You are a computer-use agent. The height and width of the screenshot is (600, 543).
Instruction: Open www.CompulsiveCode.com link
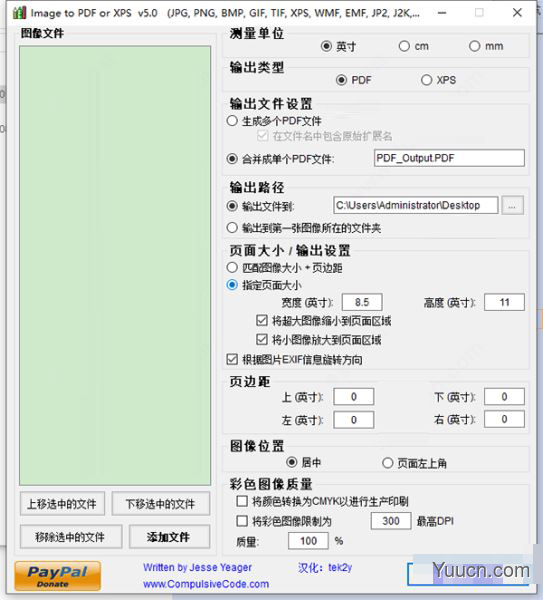point(206,584)
